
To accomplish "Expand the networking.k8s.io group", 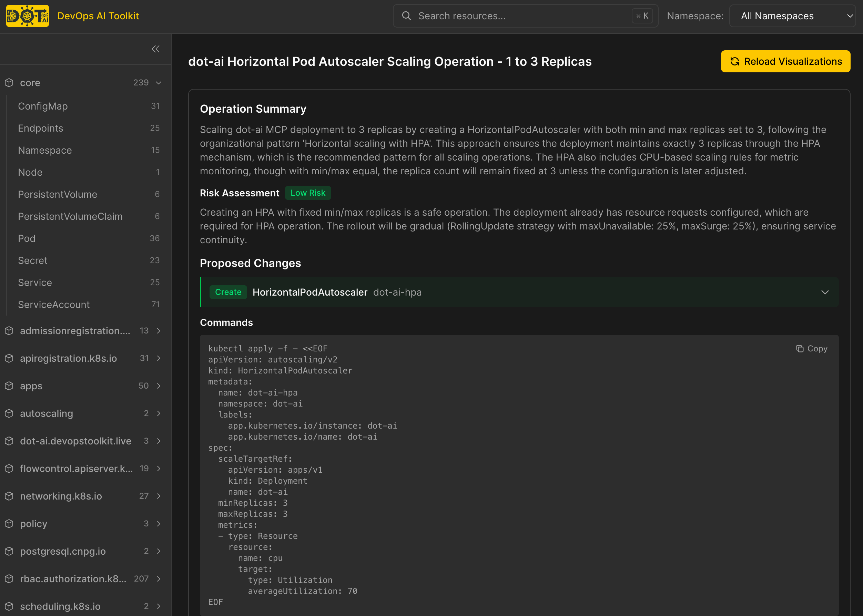I will pos(159,496).
